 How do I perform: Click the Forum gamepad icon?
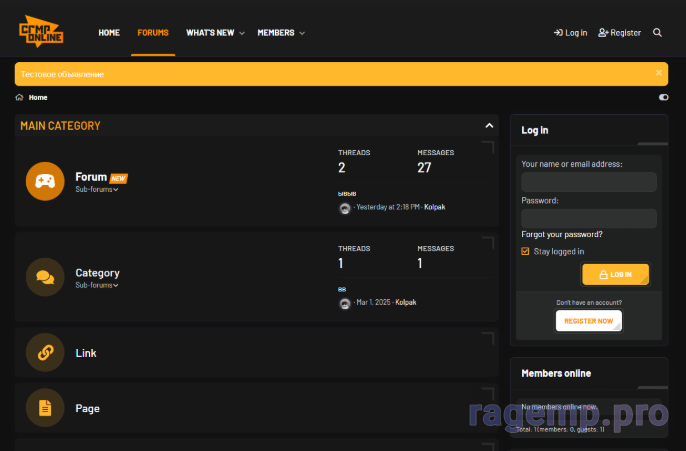(45, 181)
